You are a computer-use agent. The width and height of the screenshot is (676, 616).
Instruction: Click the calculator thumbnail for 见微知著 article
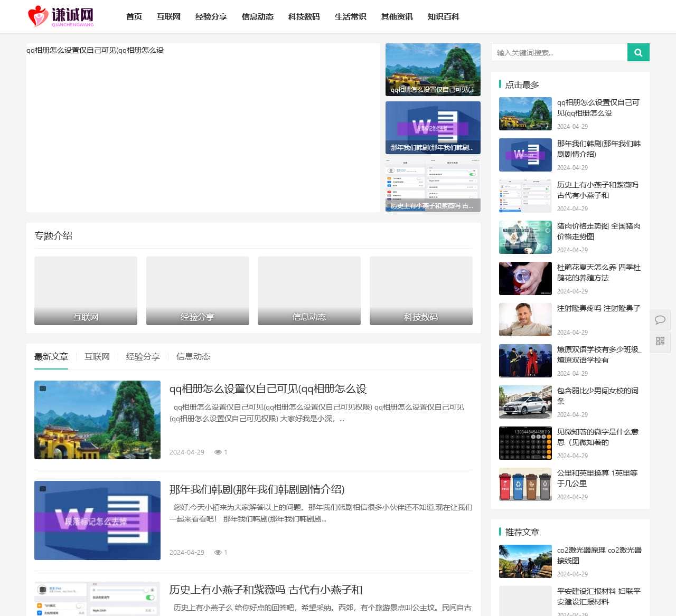point(525,443)
